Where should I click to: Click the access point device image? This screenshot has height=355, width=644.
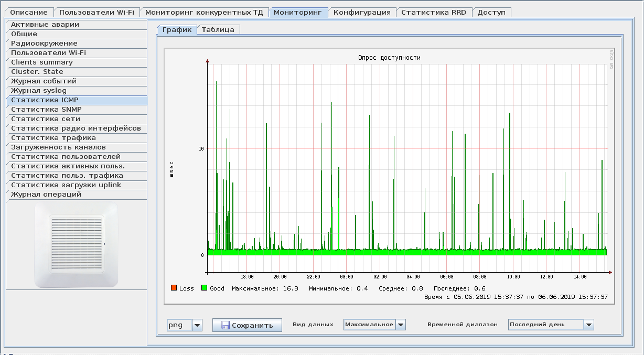76,245
